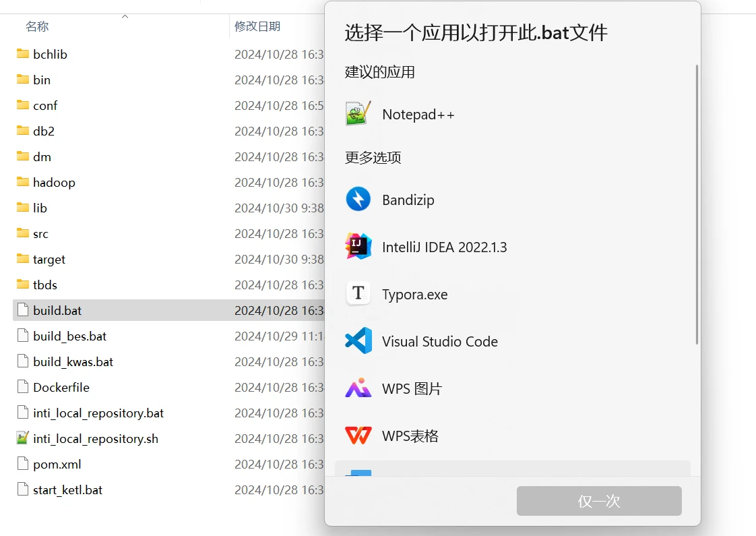Click the db2 folder icon
Image resolution: width=756 pixels, height=536 pixels.
click(23, 130)
